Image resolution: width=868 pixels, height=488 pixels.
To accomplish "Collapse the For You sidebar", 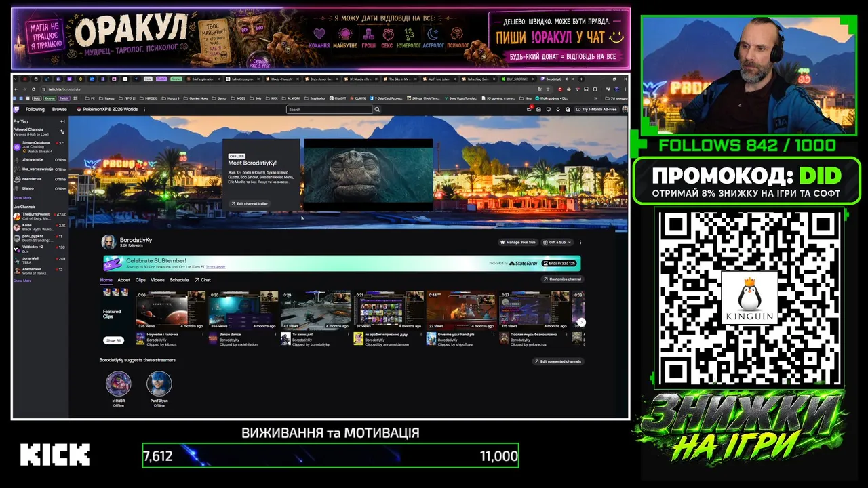I will coord(63,121).
